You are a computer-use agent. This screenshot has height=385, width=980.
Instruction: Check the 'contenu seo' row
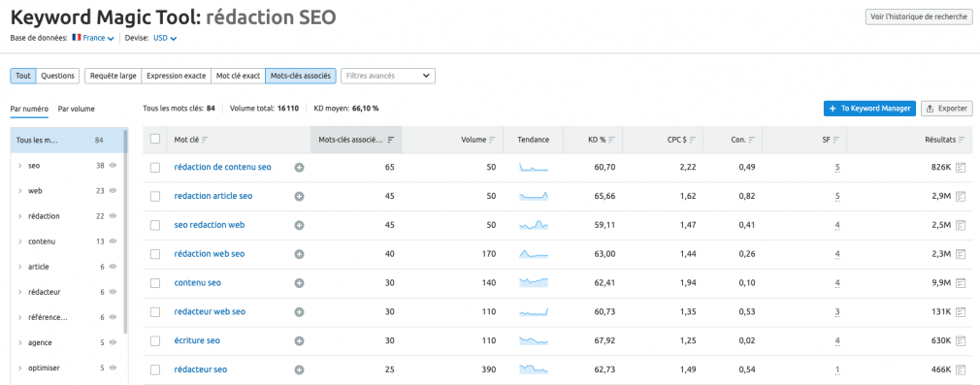(155, 283)
